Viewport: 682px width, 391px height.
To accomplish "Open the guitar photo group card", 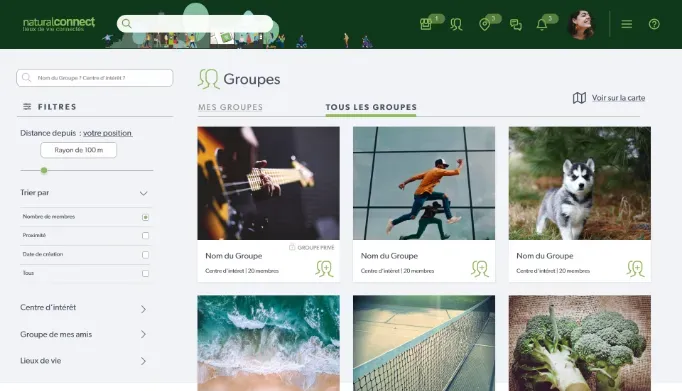I will pyautogui.click(x=268, y=183).
